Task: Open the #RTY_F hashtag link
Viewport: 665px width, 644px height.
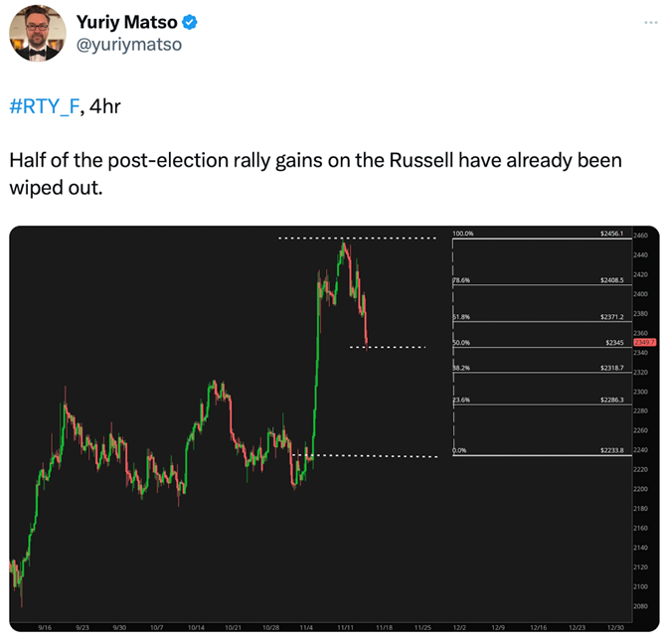Action: 45,106
